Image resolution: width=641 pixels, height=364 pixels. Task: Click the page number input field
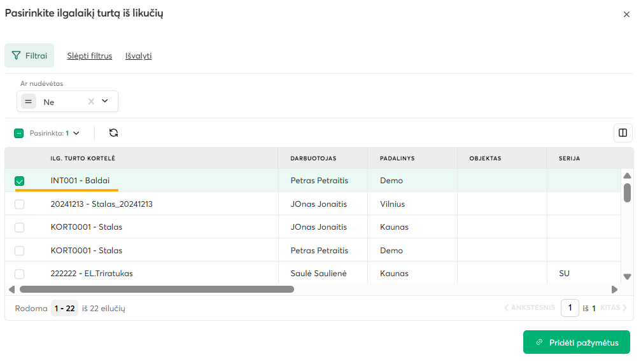570,308
